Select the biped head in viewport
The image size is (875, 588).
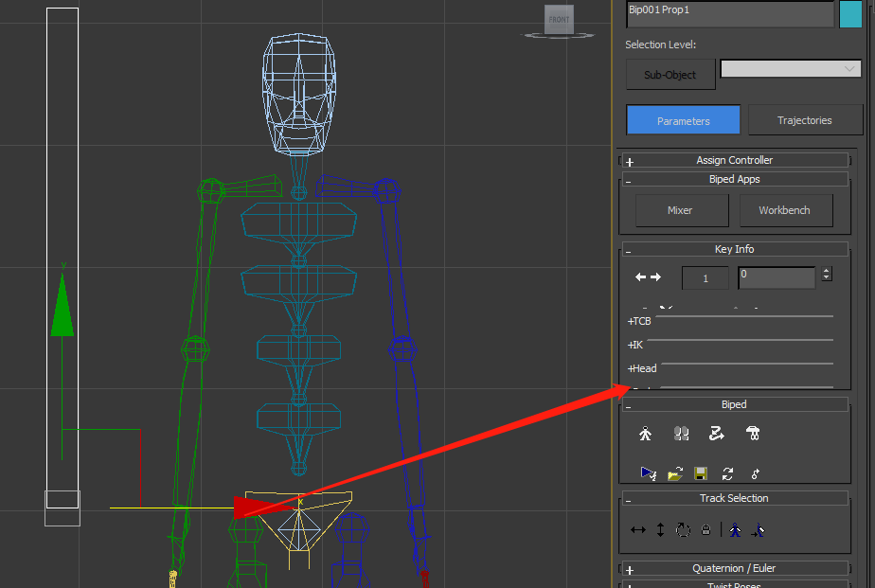click(x=299, y=95)
